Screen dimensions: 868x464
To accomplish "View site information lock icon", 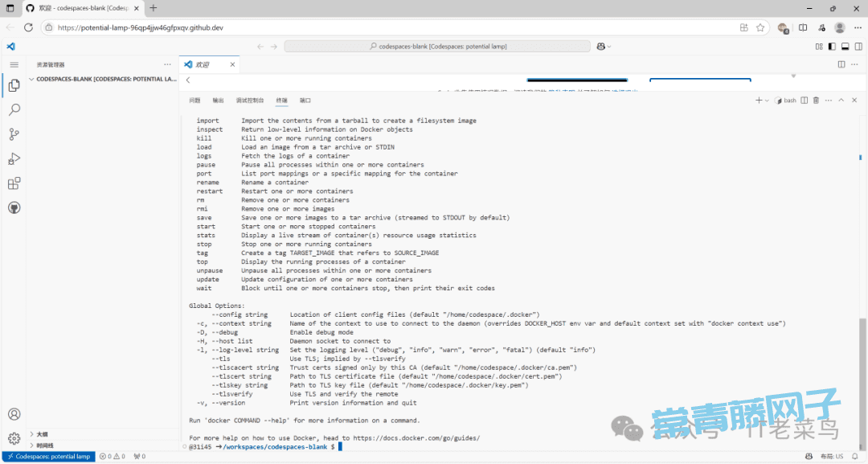I will 49,27.
